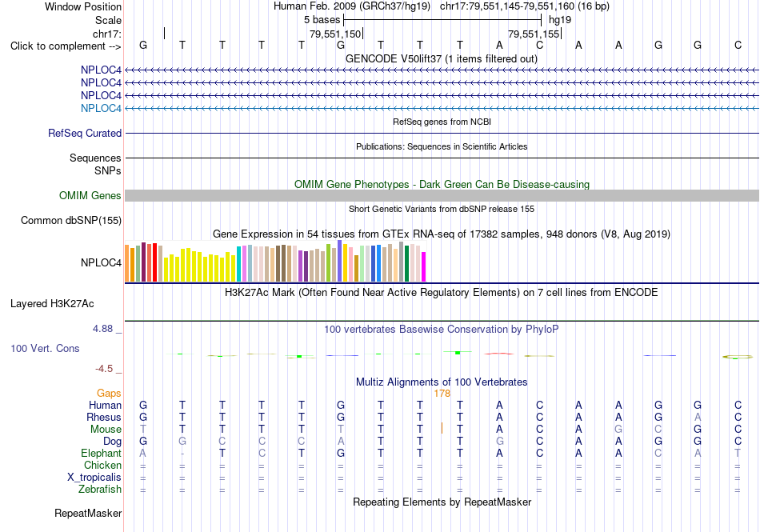
Task: Click the chr17:79,551,145-79,551,160 (16 bp) position text
Action: click(x=525, y=6)
